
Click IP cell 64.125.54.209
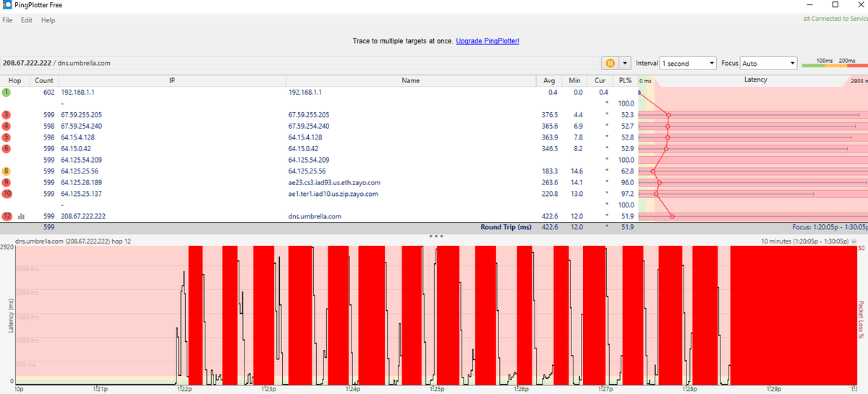(x=82, y=160)
